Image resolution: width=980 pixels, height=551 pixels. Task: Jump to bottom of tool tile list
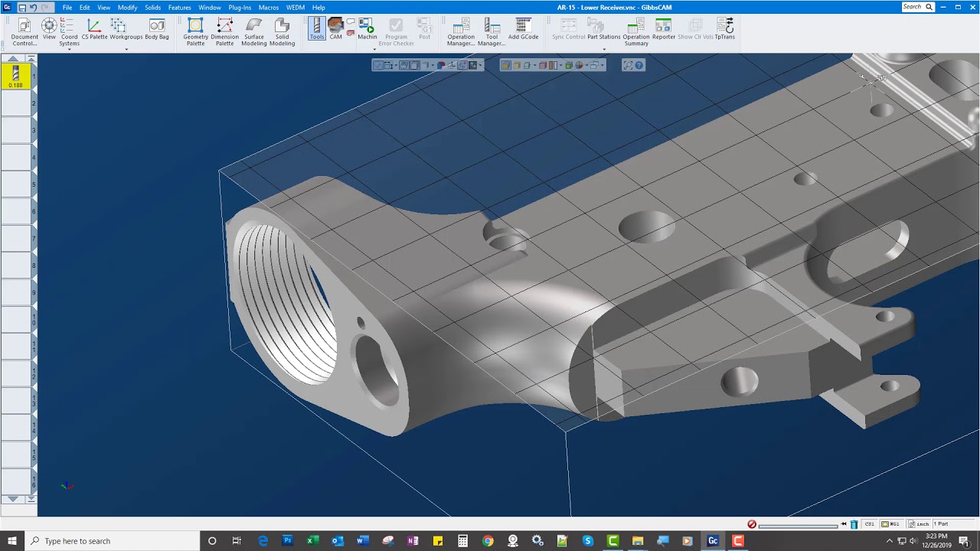pos(31,499)
